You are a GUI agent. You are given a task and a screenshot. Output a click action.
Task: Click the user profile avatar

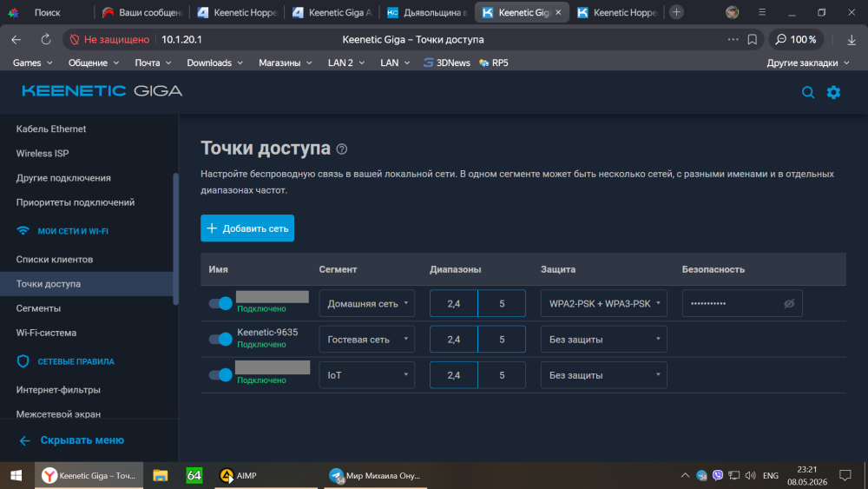tap(732, 12)
